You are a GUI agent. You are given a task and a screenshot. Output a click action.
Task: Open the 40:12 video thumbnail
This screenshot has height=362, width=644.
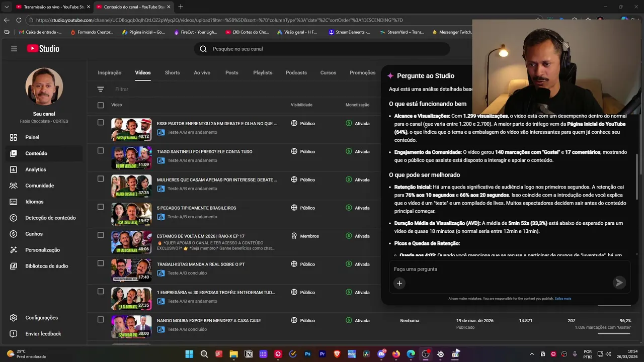coord(131,130)
